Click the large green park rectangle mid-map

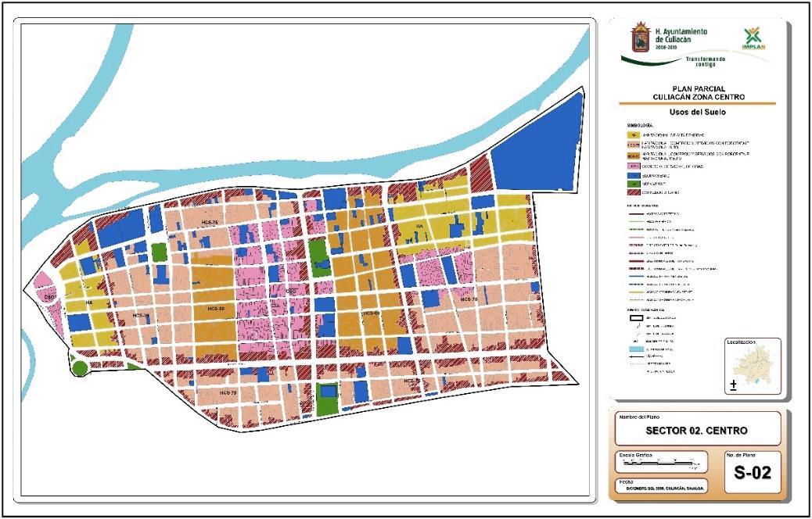[x=319, y=257]
